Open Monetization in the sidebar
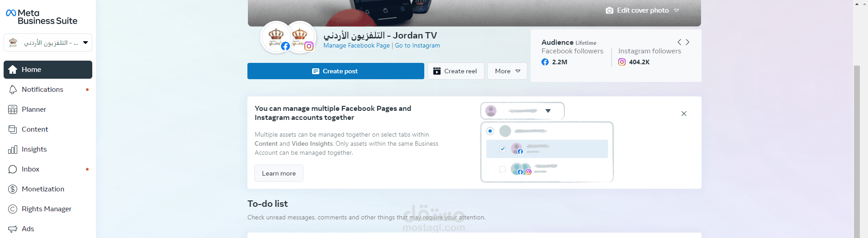The height and width of the screenshot is (238, 868). (48, 189)
